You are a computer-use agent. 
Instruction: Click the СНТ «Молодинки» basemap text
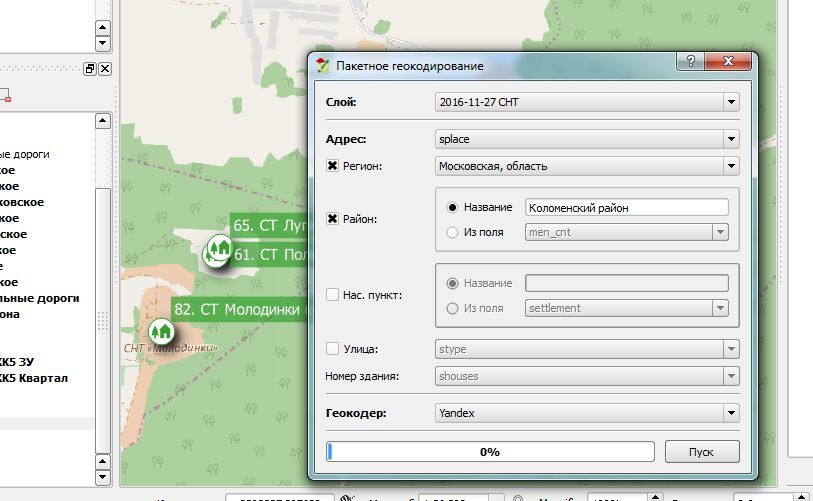coord(171,347)
